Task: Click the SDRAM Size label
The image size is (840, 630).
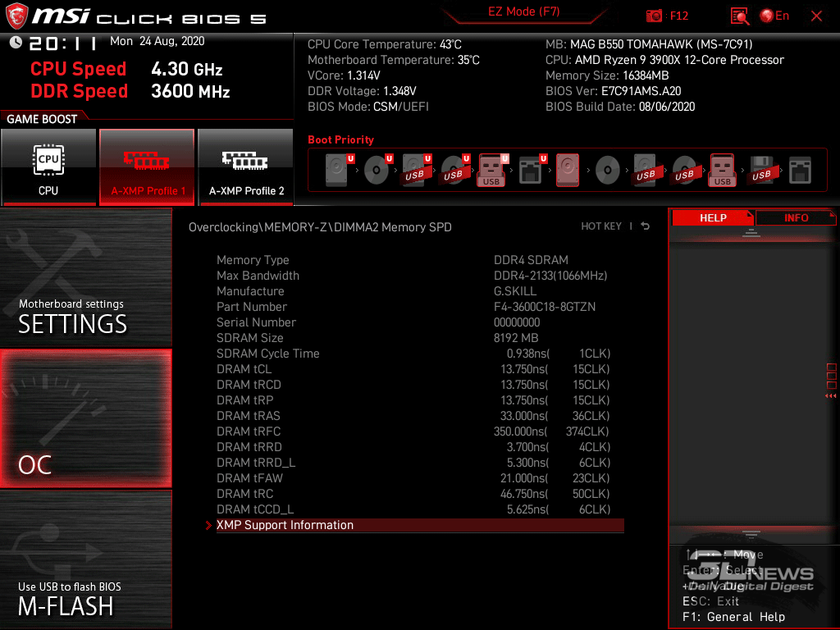Action: [249, 337]
